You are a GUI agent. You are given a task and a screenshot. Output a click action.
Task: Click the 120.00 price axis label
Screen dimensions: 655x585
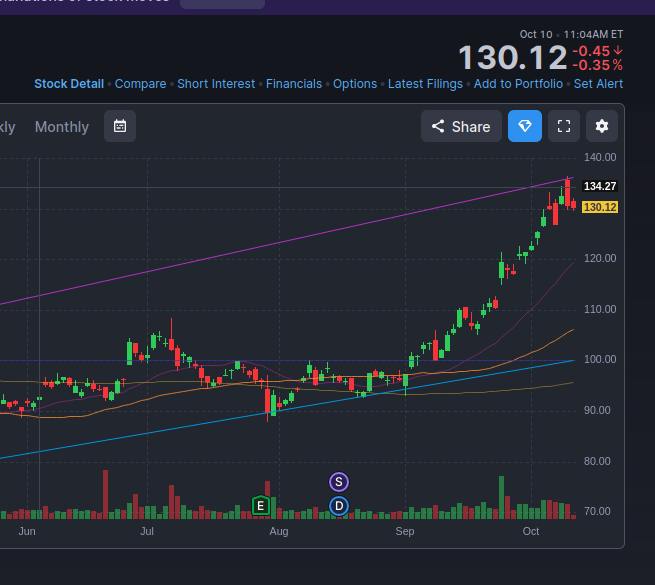[x=600, y=258]
